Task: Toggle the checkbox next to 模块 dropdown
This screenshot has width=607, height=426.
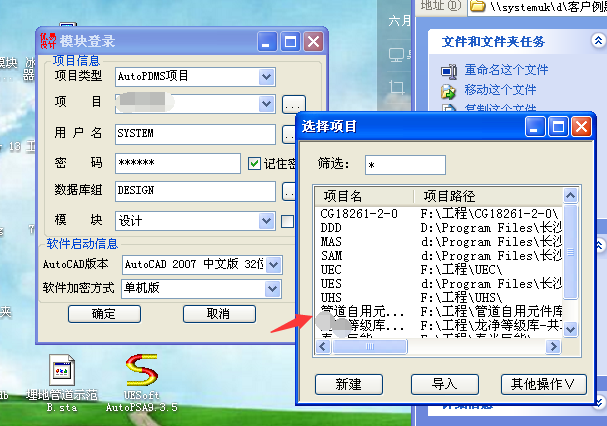Action: [x=288, y=221]
